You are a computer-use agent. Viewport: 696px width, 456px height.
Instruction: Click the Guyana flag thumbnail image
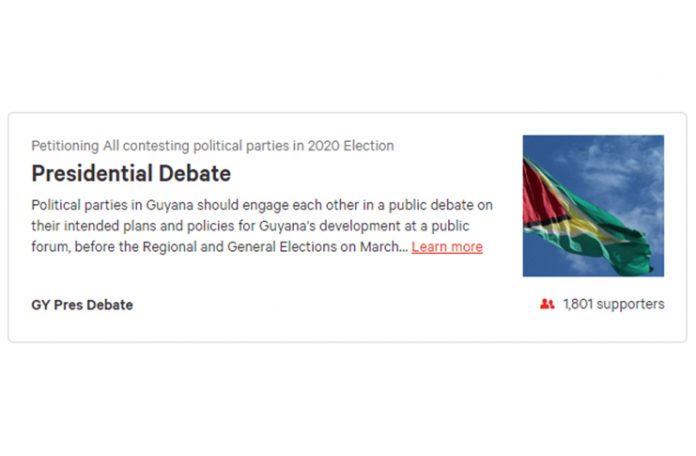point(593,206)
